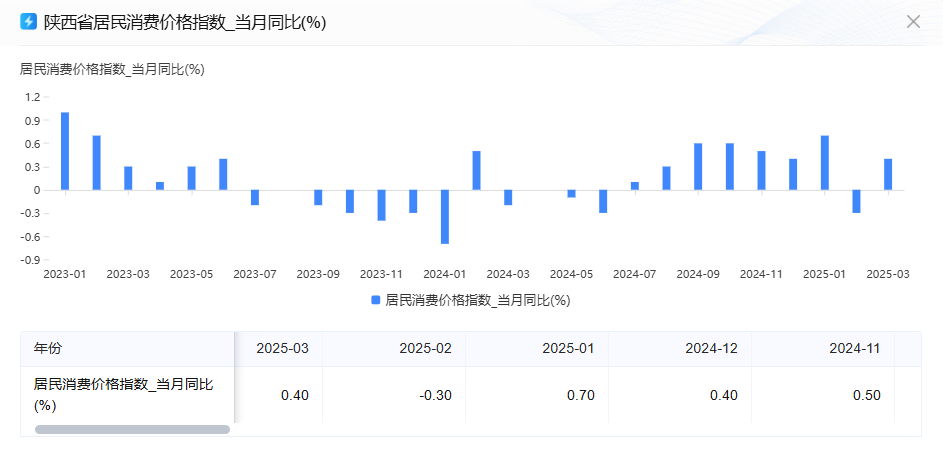Click the 年份 header cell

(127, 348)
